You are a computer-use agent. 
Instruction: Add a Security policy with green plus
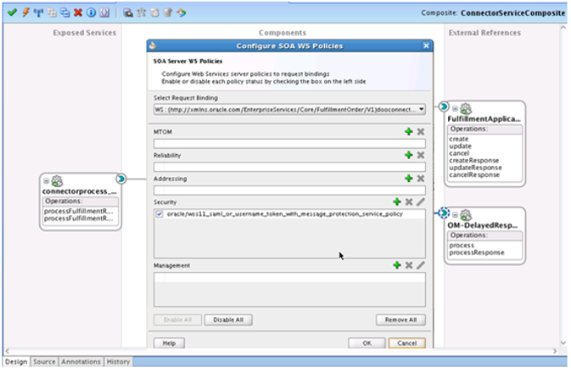pos(397,202)
